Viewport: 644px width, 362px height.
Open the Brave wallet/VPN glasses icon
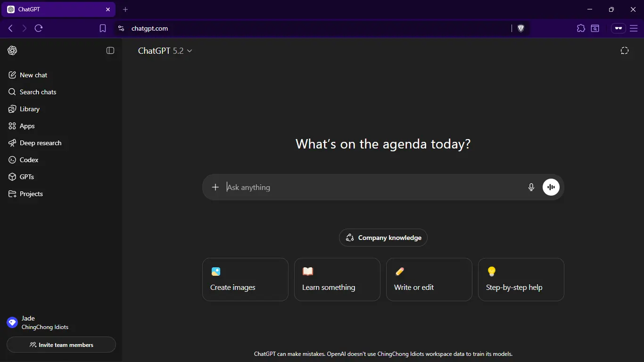(x=619, y=28)
